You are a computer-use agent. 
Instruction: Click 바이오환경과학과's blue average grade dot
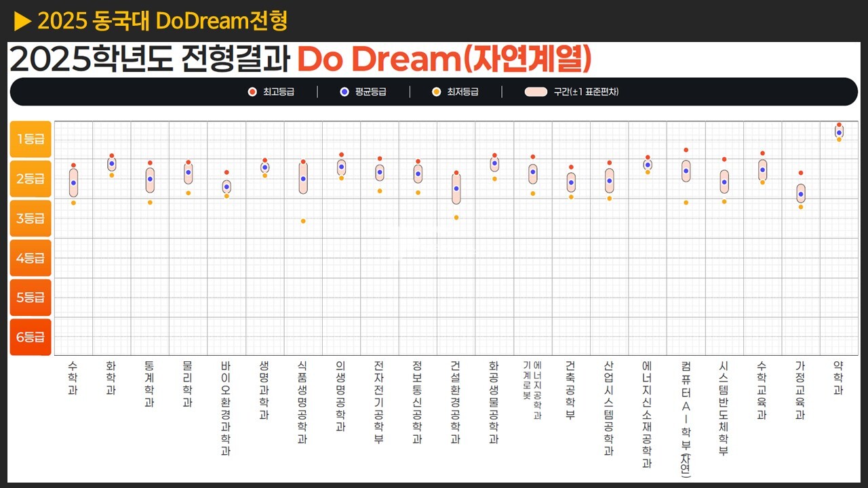tap(226, 186)
